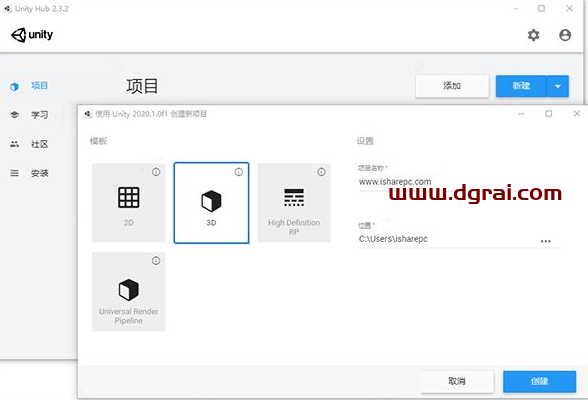The height and width of the screenshot is (400, 588).
Task: Expand the dropdown arrow next to 新建
Action: click(558, 86)
